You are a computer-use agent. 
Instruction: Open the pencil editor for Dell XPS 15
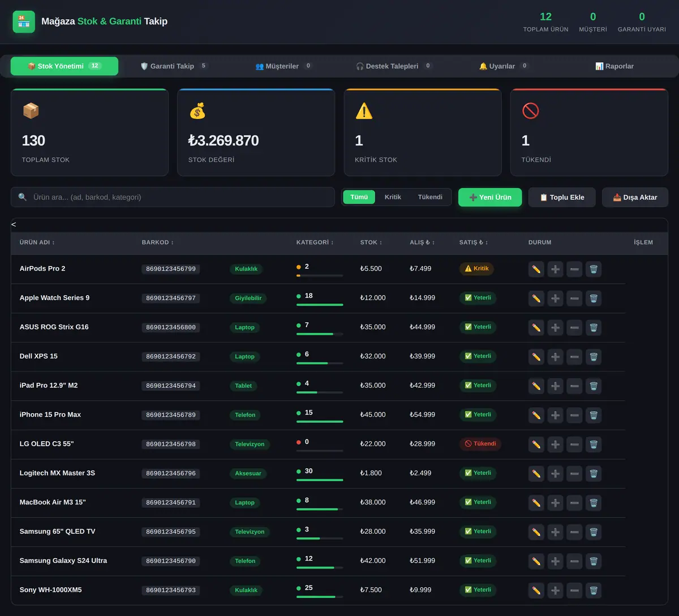536,357
